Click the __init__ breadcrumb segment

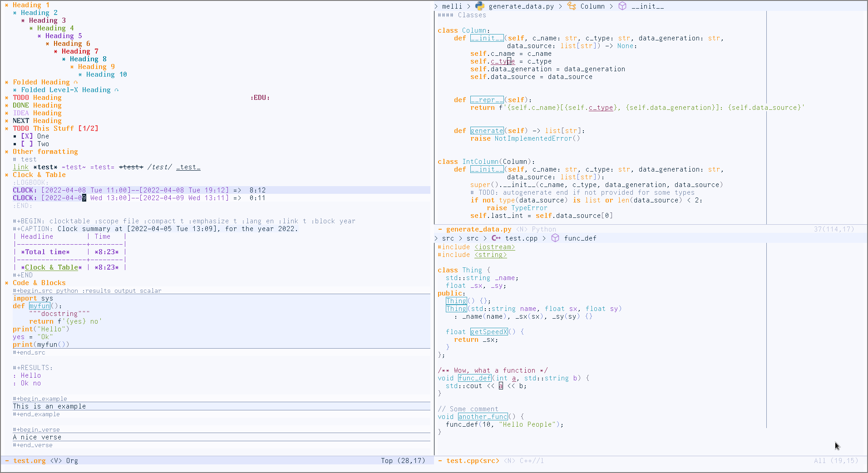point(647,6)
